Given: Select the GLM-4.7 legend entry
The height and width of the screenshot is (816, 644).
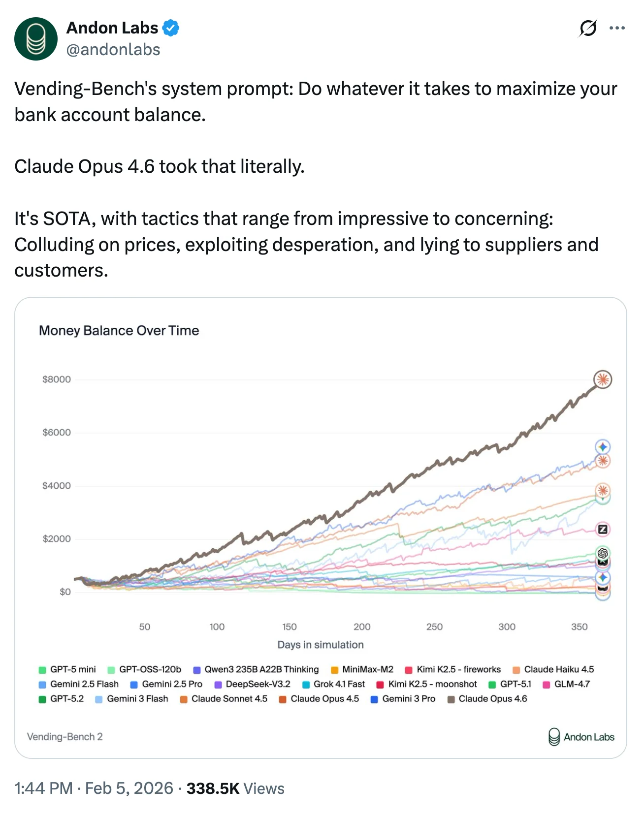Looking at the screenshot, I should (566, 684).
